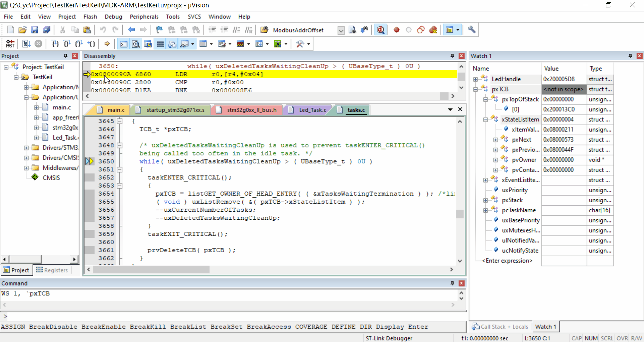
Task: Collapse the pxTCB watch entry
Action: (x=475, y=89)
